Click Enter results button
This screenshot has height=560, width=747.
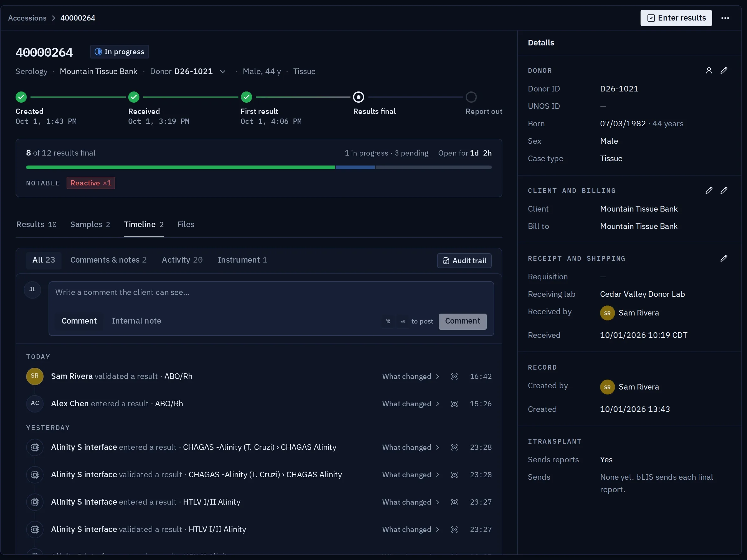(676, 18)
